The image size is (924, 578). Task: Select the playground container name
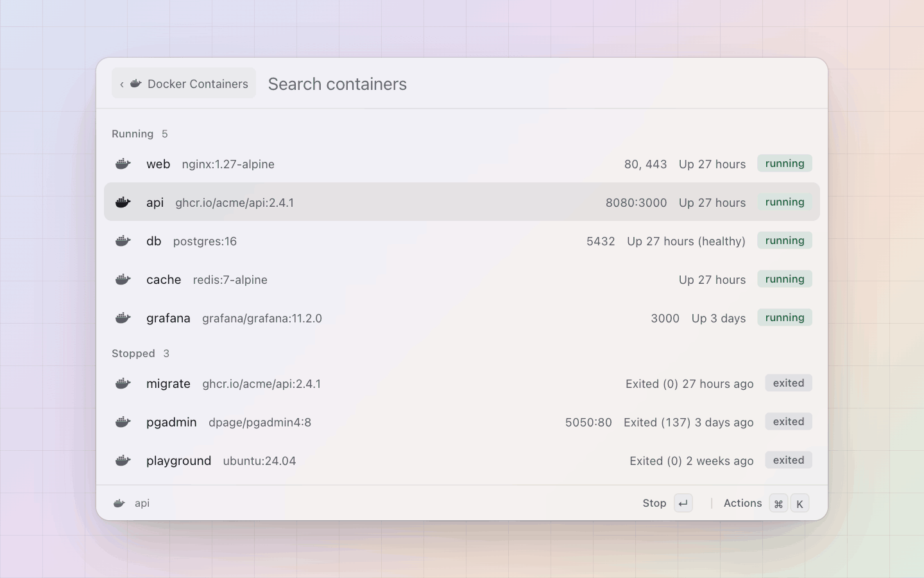point(178,460)
